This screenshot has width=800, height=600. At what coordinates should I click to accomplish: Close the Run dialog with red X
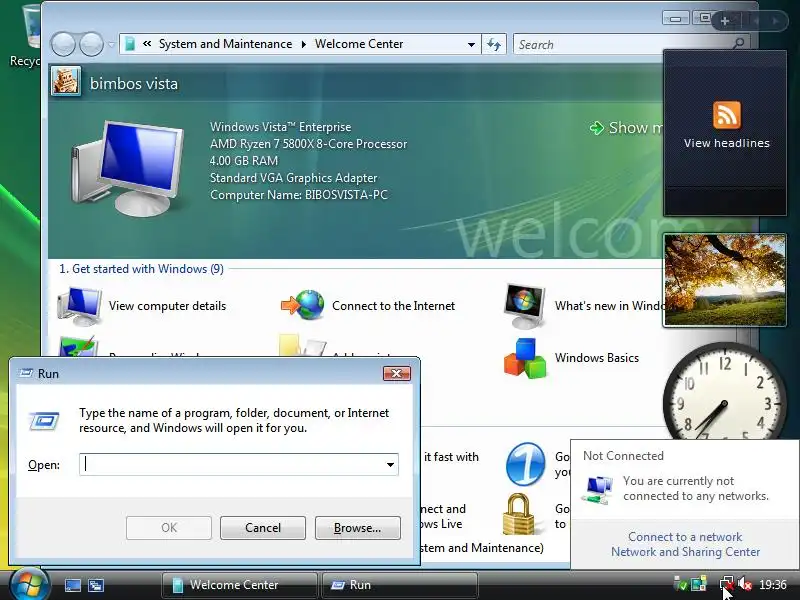[x=396, y=373]
